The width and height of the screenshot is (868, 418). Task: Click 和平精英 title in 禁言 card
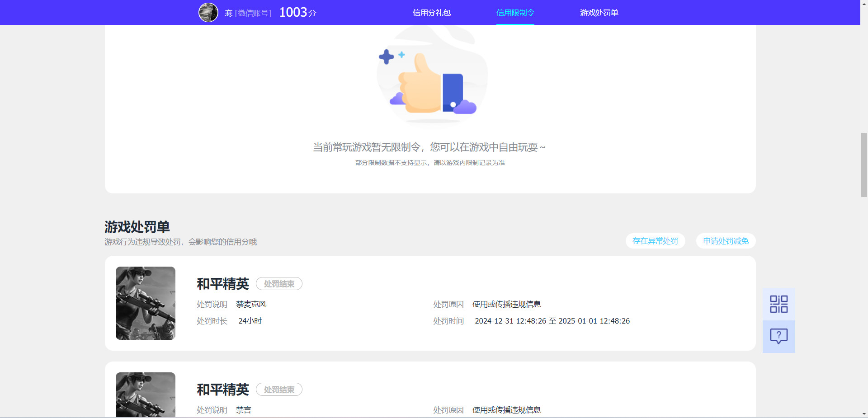[223, 390]
